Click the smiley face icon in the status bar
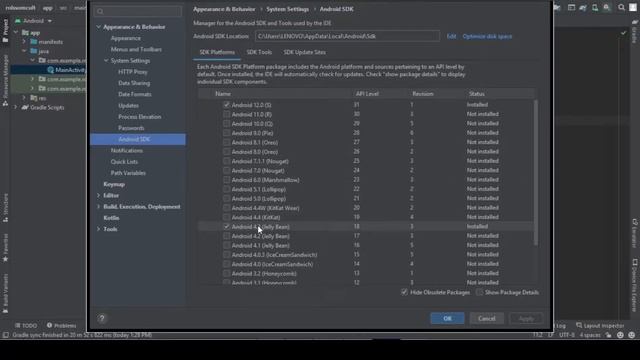The image size is (640, 360). (620, 335)
